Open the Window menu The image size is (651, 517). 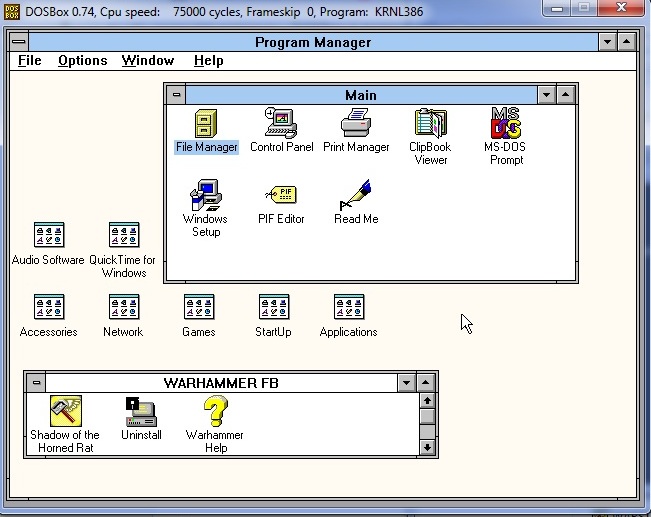pyautogui.click(x=148, y=61)
